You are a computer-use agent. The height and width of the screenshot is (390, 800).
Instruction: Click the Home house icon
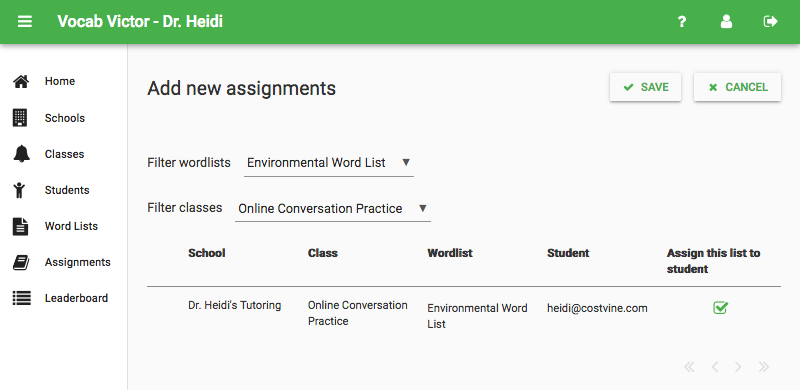tap(21, 81)
